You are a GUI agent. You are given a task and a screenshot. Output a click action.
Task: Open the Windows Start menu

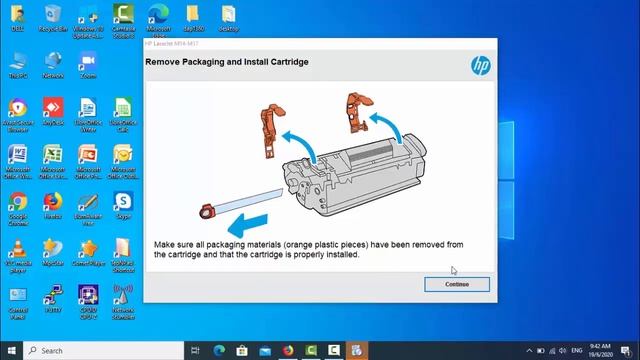[x=11, y=351]
